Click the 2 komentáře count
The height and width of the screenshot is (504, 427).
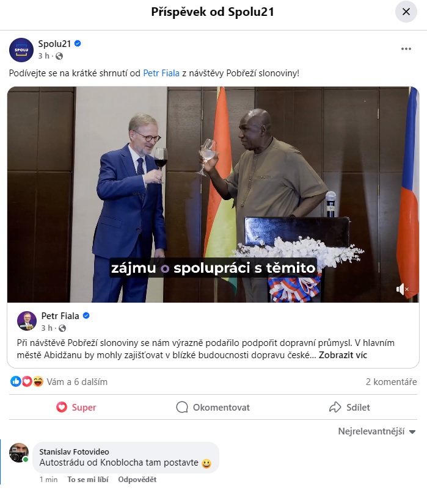[x=392, y=382]
